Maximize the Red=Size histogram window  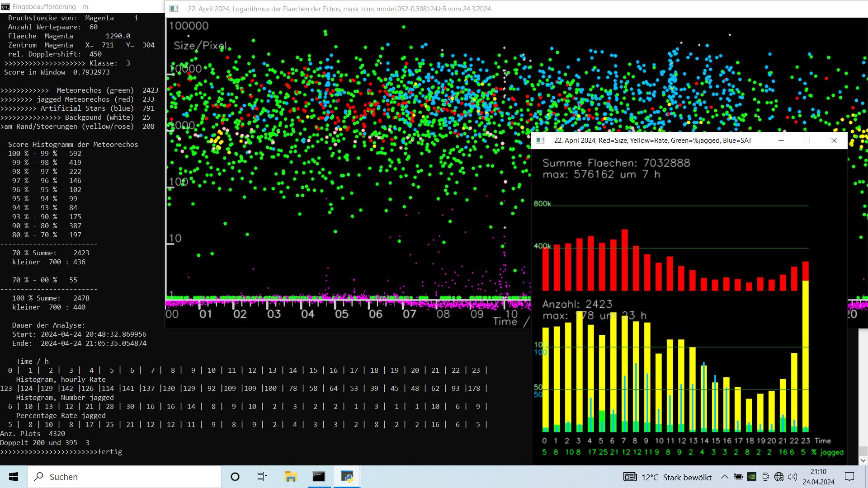807,141
